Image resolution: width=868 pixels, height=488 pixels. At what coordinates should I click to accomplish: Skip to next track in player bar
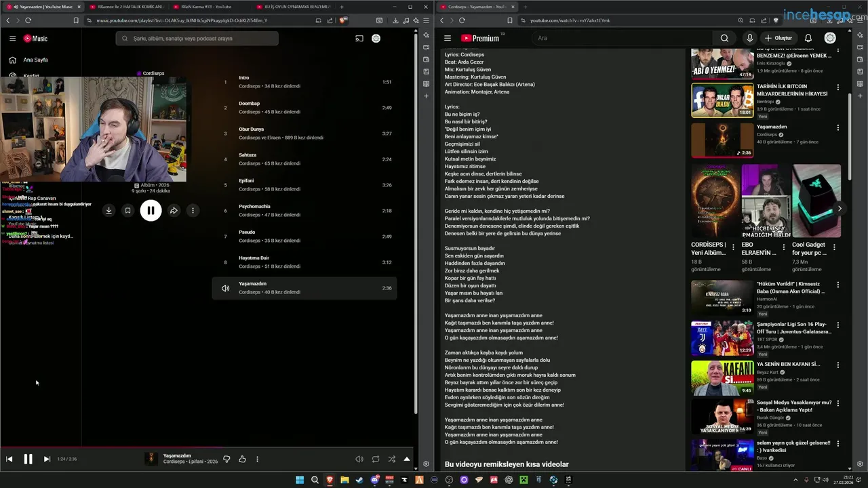(47, 459)
